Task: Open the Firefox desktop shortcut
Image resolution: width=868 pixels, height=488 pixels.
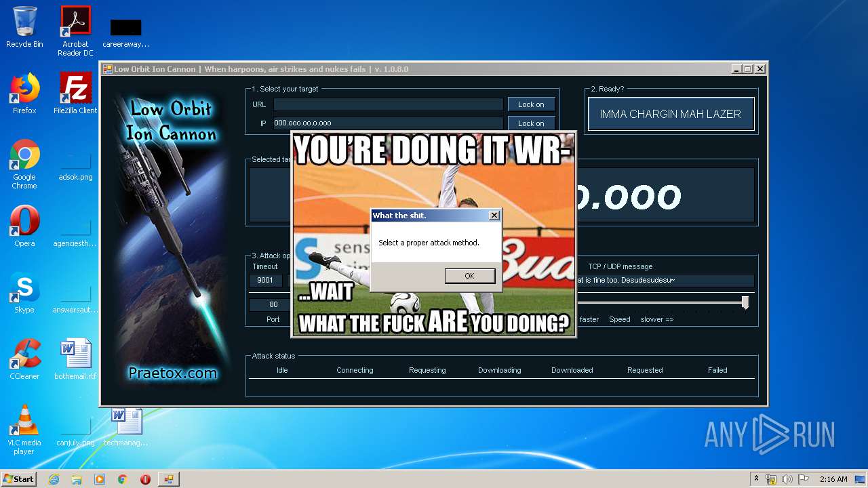Action: point(24,94)
